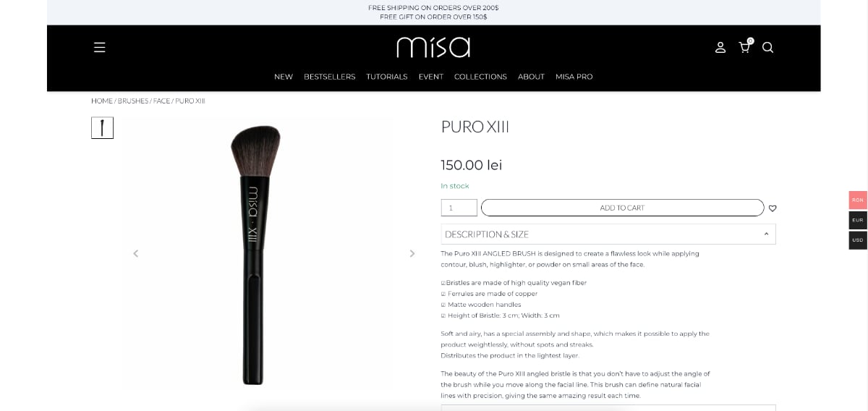Click the Add to Cart button

[622, 208]
